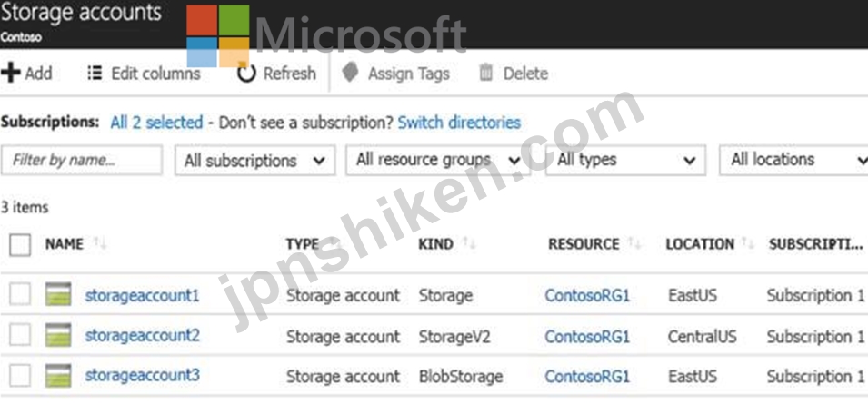Click the Filter by name field
This screenshot has width=868, height=404.
82,161
